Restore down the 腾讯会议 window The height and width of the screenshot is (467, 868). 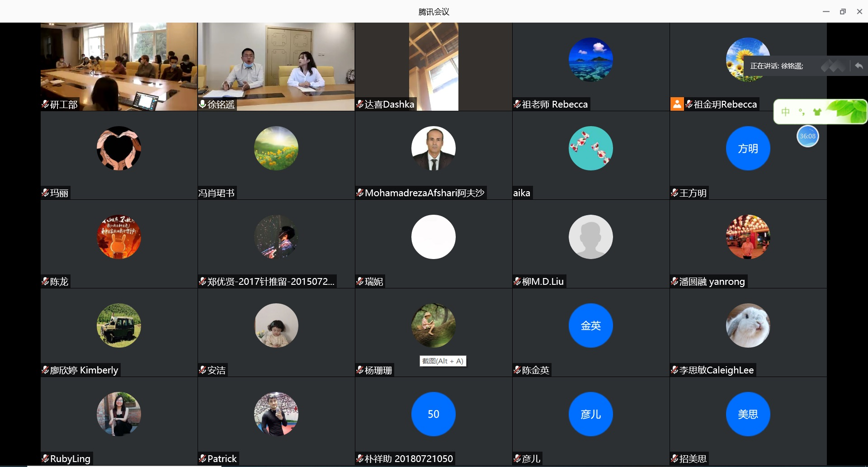pyautogui.click(x=843, y=11)
